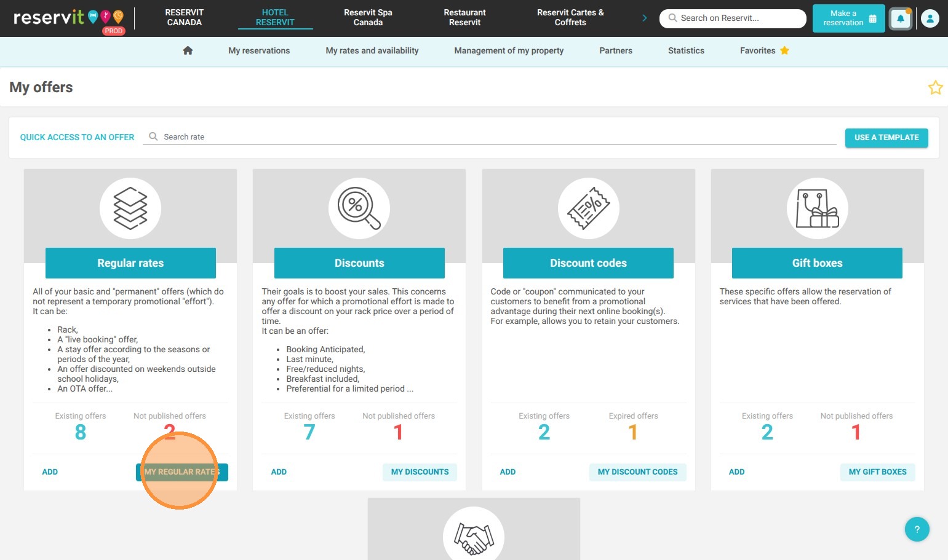Viewport: 948px width, 560px height.
Task: Click 'An OTA offer...' bullet in Regular rates
Action: pos(85,388)
